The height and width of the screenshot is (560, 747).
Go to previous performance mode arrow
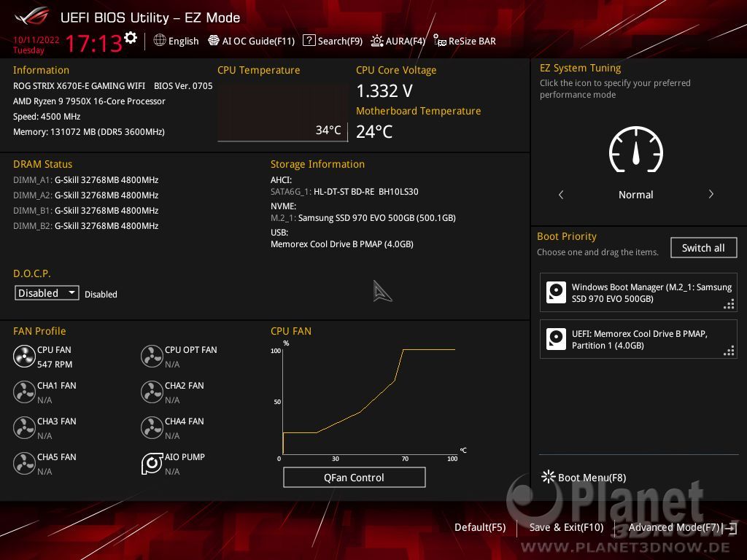561,194
